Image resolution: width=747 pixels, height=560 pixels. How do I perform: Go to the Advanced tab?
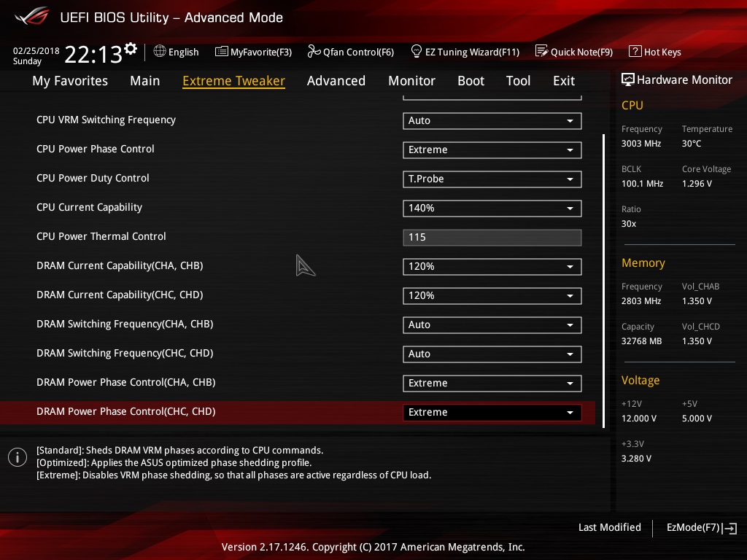(x=336, y=81)
